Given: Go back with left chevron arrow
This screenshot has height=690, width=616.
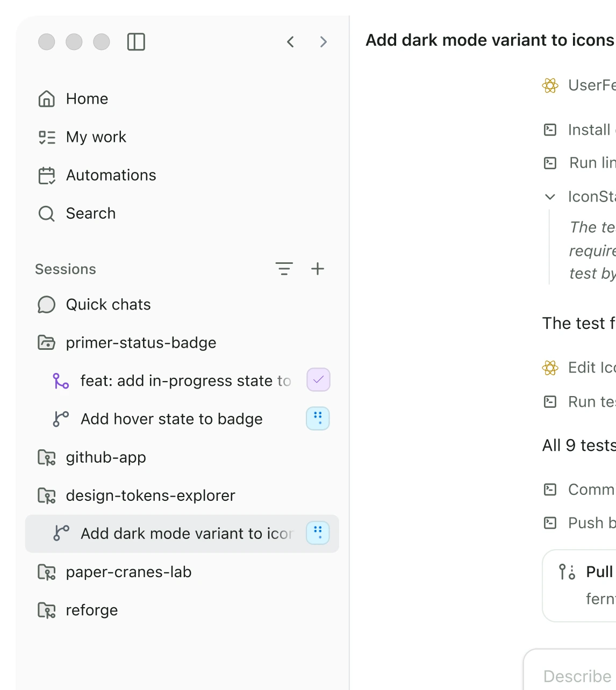Looking at the screenshot, I should tap(290, 42).
